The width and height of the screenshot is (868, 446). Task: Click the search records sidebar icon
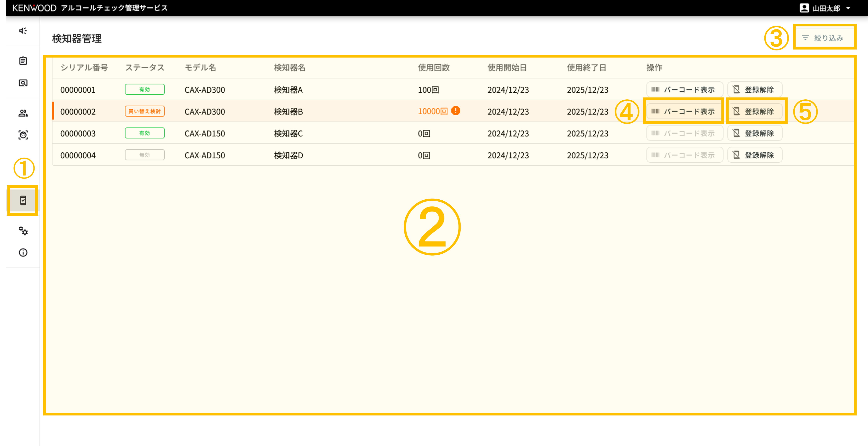click(x=23, y=83)
